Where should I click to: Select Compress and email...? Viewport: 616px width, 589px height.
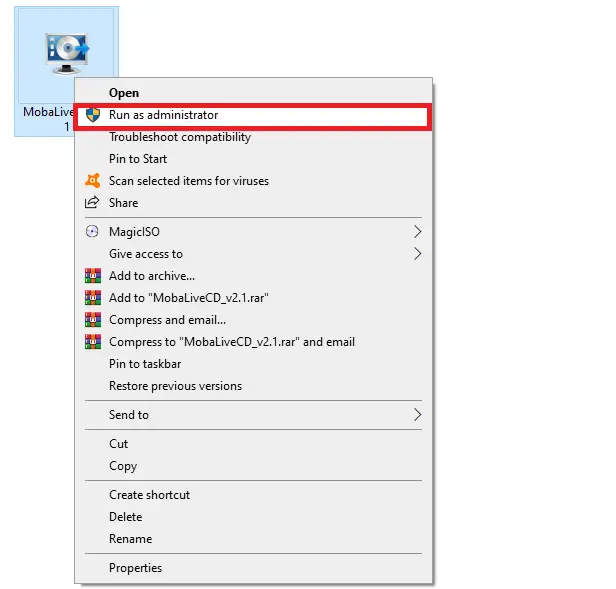click(x=253, y=320)
